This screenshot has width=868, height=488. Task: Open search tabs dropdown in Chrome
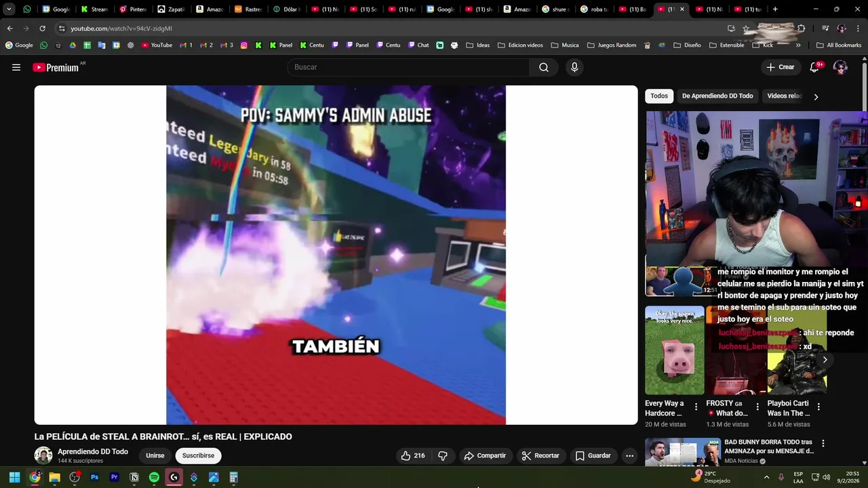[x=9, y=9]
